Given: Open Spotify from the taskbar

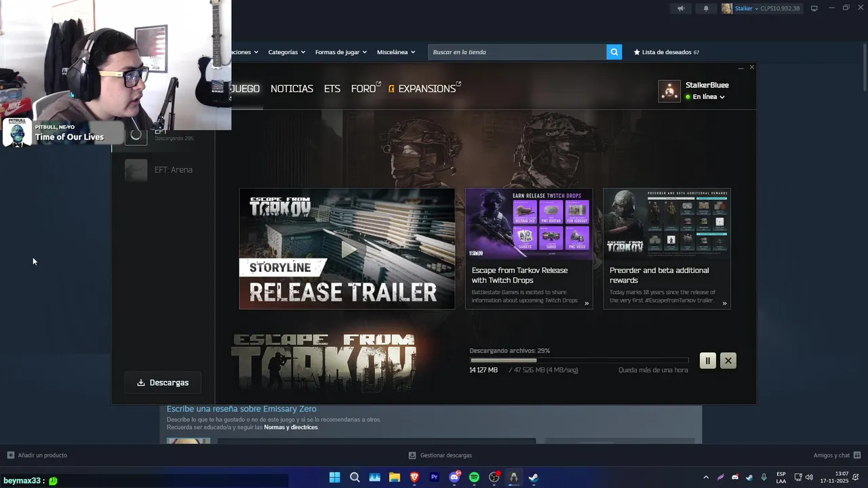Looking at the screenshot, I should pyautogui.click(x=474, y=477).
